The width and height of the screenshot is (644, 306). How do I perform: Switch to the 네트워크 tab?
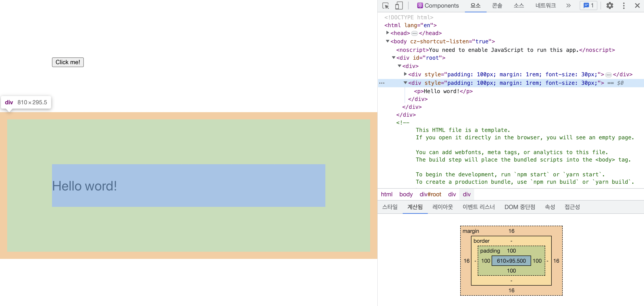545,6
